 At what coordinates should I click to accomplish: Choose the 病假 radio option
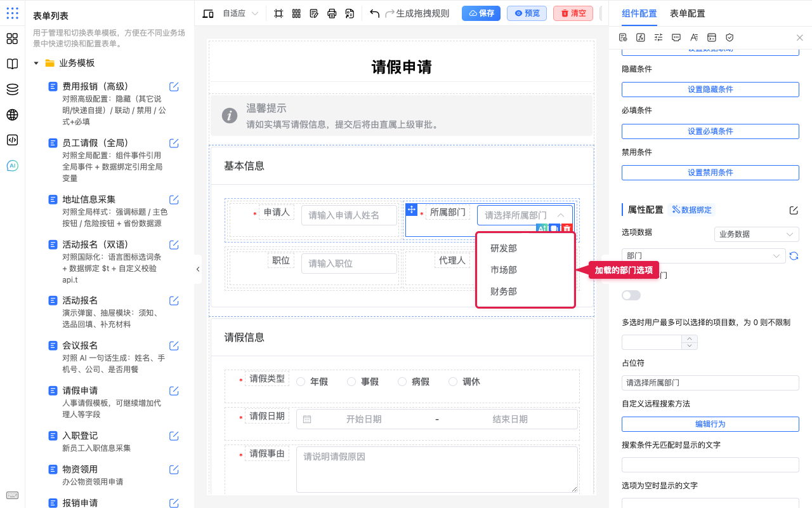click(402, 382)
